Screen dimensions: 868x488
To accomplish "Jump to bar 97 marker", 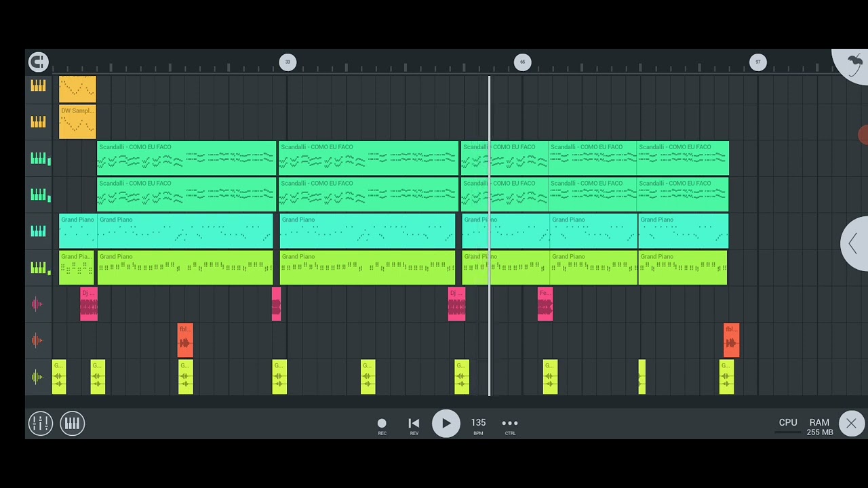I will point(757,62).
